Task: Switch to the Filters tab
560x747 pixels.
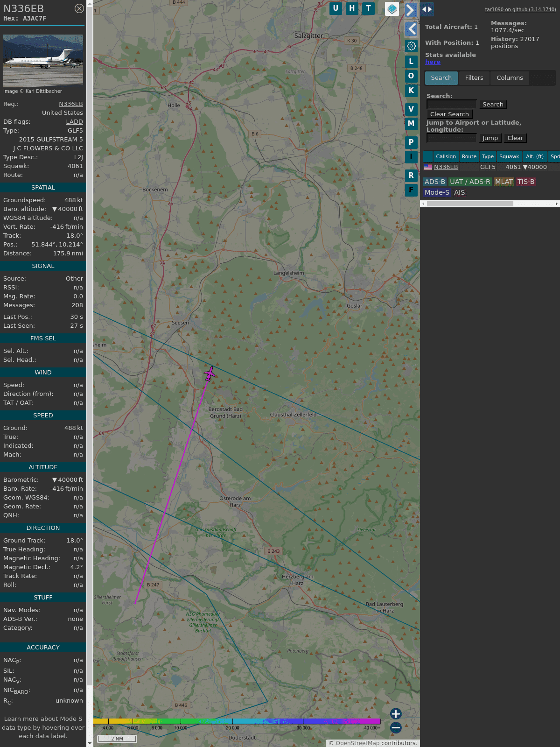Action: click(x=474, y=78)
